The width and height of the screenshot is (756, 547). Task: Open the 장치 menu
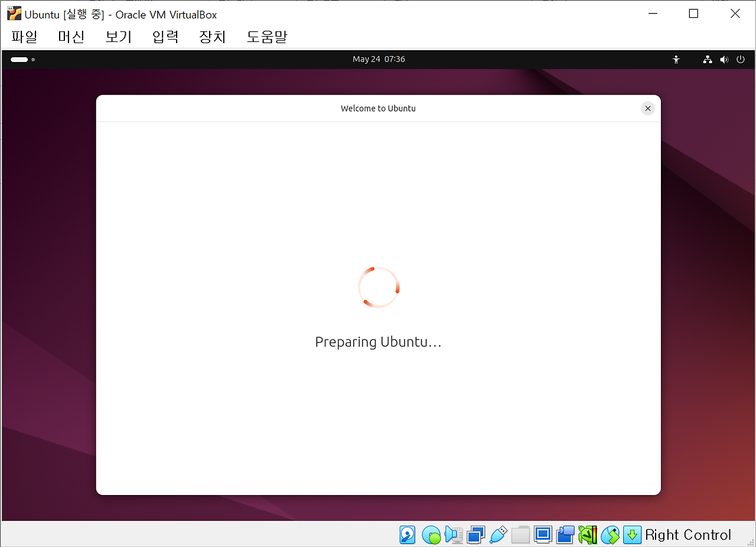click(213, 37)
